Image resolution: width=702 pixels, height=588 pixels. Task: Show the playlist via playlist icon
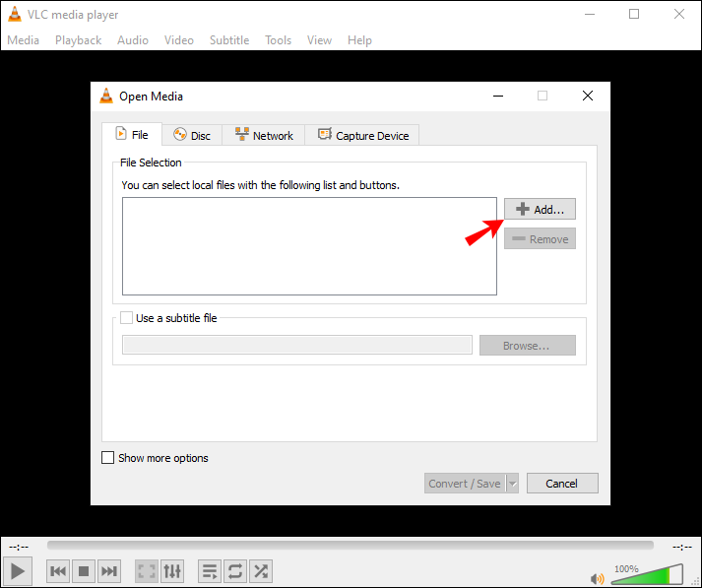click(210, 571)
